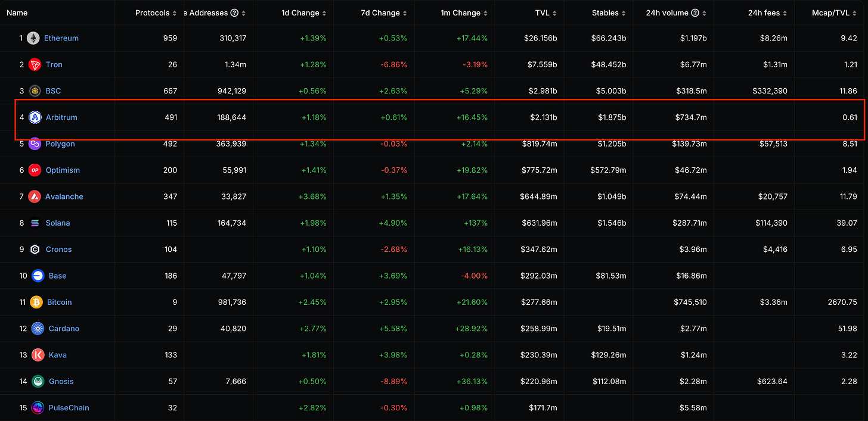Select Ethereum's protocols count 959
Image resolution: width=868 pixels, height=421 pixels.
pyautogui.click(x=170, y=38)
